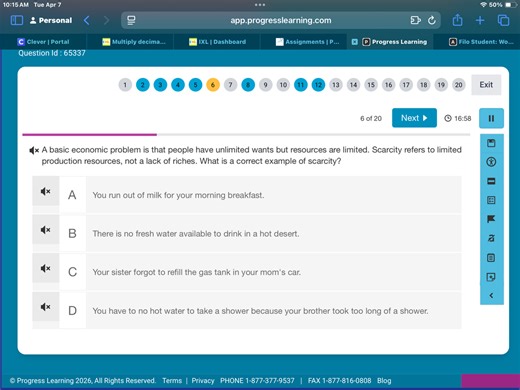This screenshot has width=520, height=390.
Task: Click the save icon in the side toolbar
Action: click(491, 143)
